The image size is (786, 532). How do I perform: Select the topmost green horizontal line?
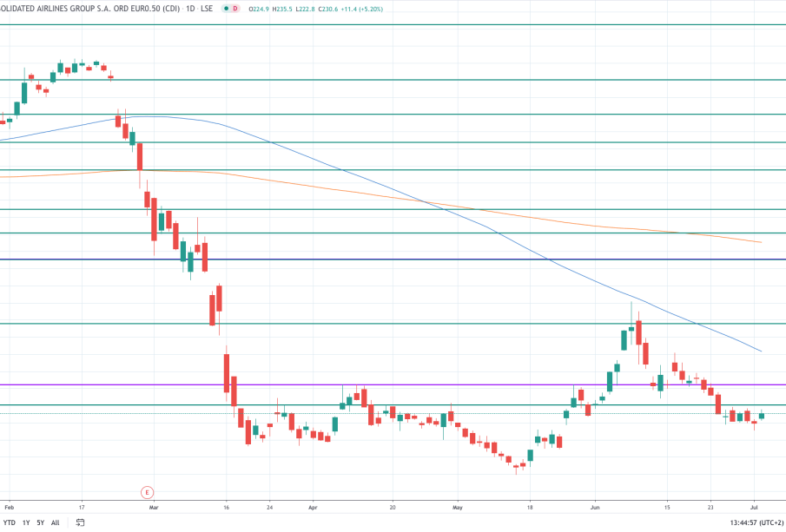434,25
